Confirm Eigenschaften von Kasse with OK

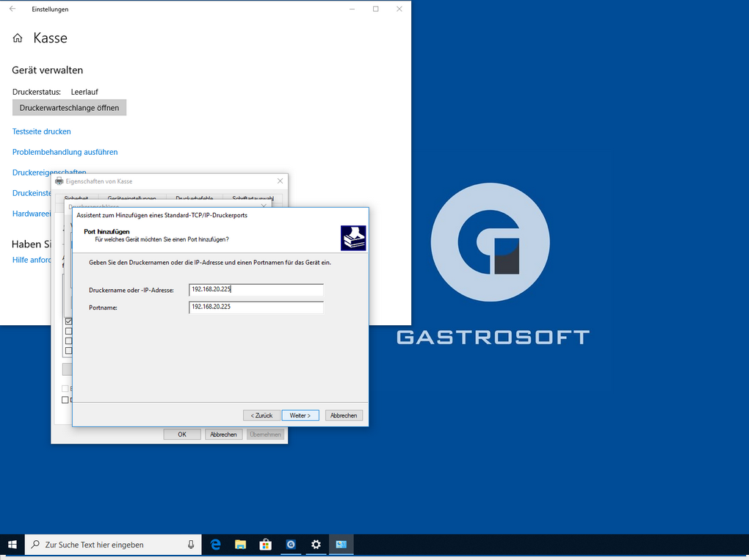[x=182, y=434]
